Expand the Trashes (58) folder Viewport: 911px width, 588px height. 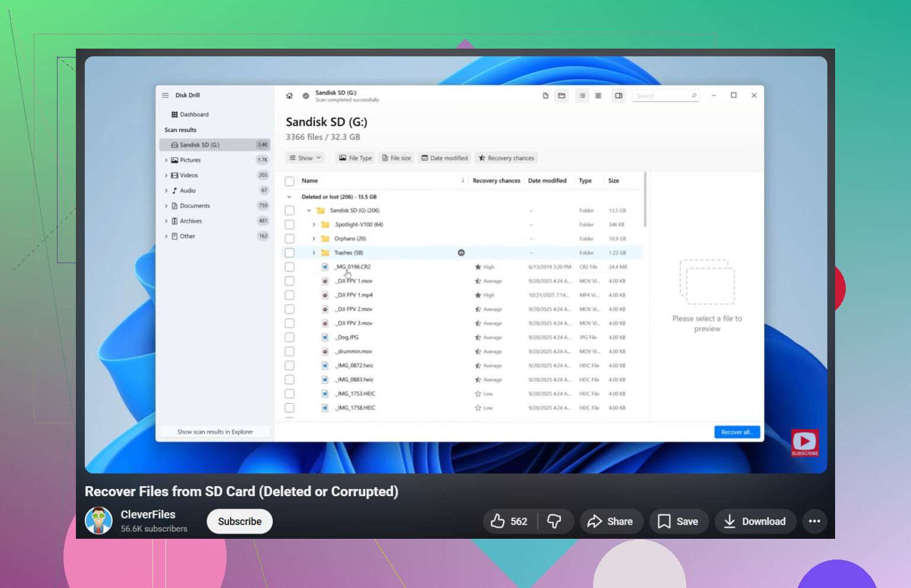point(314,253)
